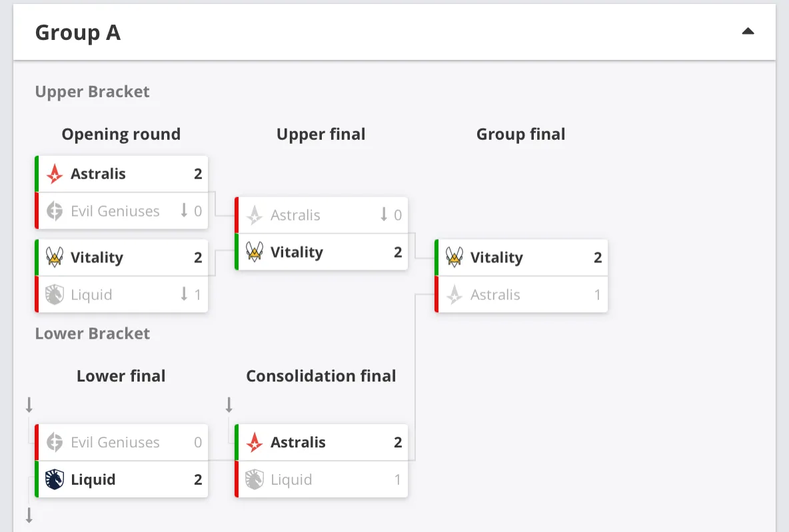
Task: Click Vitality logo in Upper final
Action: pos(254,252)
